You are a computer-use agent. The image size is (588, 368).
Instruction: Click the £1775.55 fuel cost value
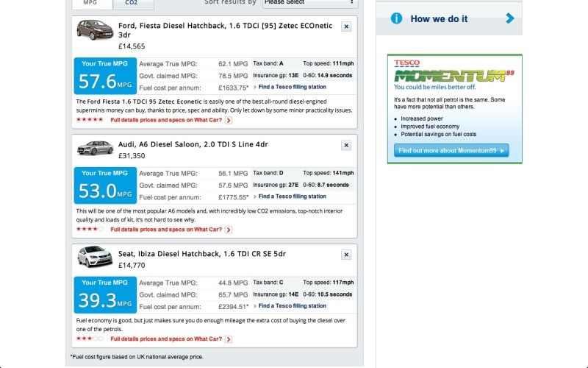[233, 197]
